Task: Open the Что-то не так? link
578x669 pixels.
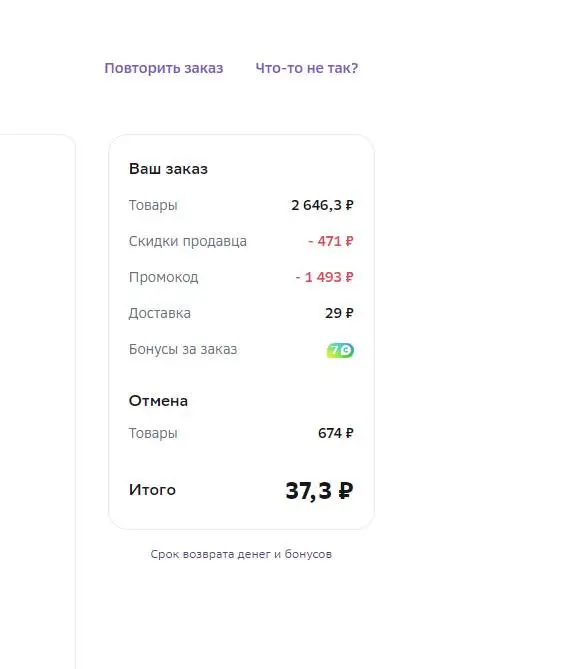Action: click(x=307, y=68)
